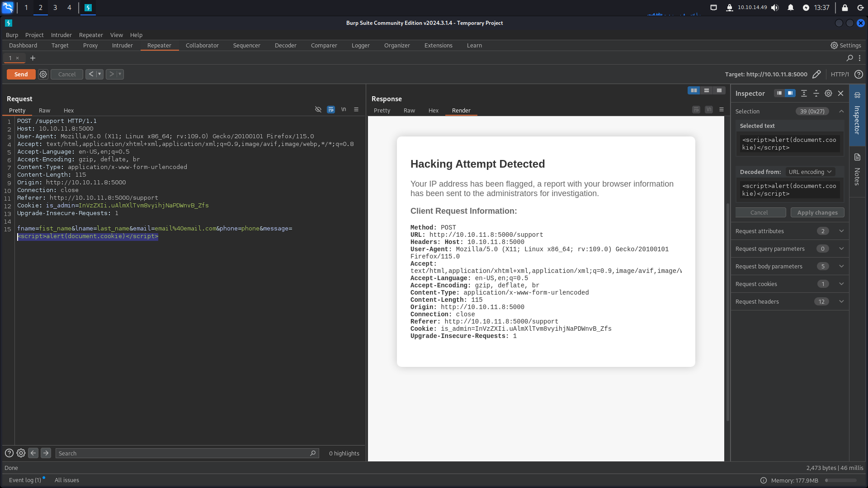Click HTTP/1 protocol label
The height and width of the screenshot is (488, 868).
(x=840, y=74)
